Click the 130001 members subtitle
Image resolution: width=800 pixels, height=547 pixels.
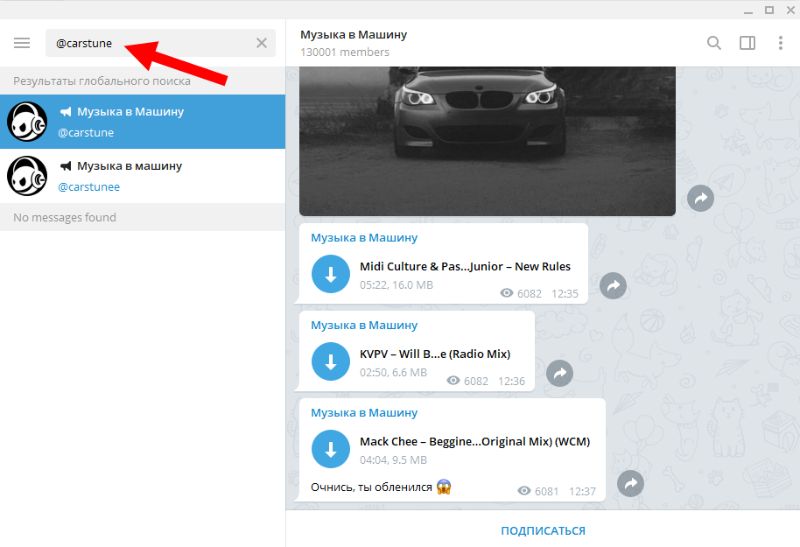[x=344, y=52]
